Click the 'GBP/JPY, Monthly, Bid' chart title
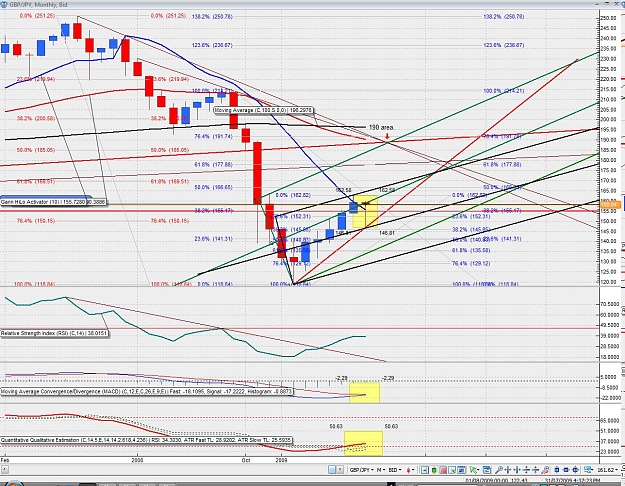Screen dimensions: 625x486 [38, 5]
